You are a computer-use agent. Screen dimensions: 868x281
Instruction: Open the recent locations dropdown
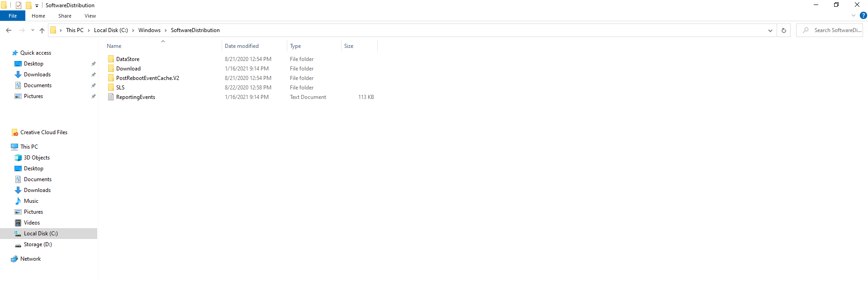(x=33, y=30)
